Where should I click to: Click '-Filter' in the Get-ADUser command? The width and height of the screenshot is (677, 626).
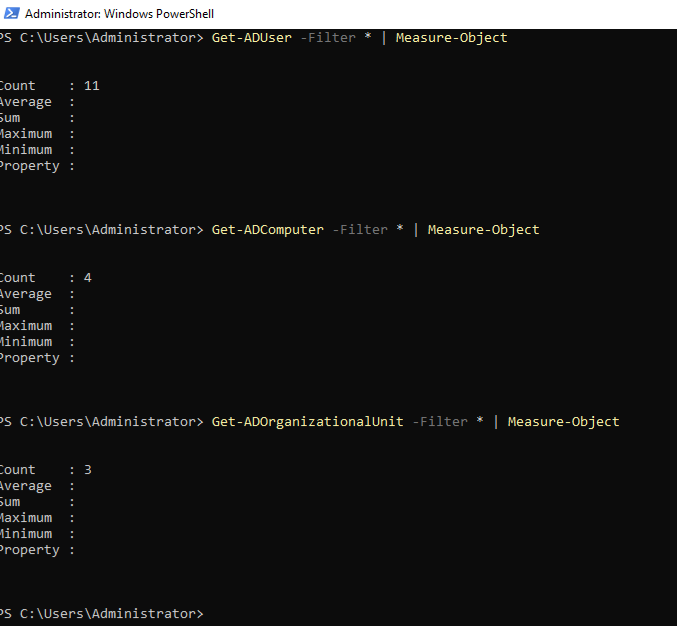pos(328,38)
